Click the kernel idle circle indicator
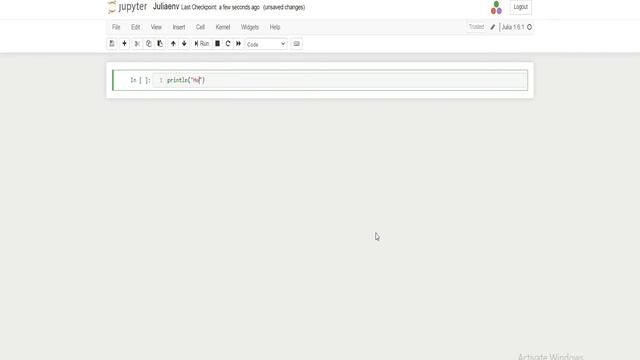 (x=529, y=27)
